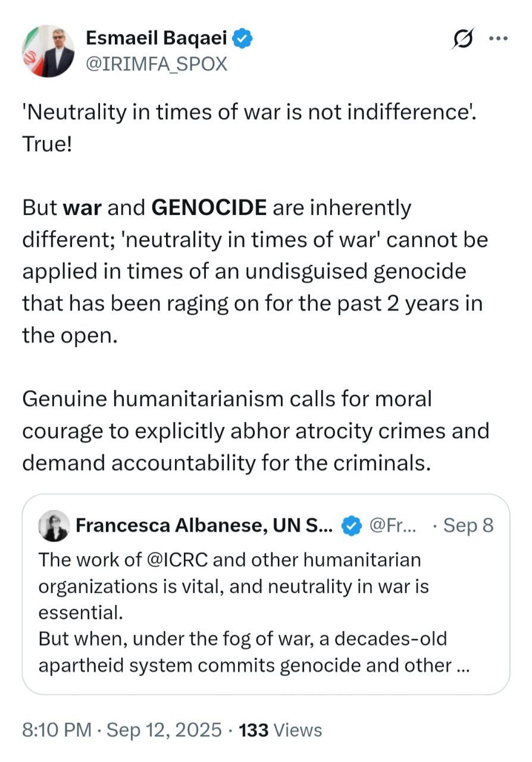Open the three-dot more options menu

pos(498,39)
